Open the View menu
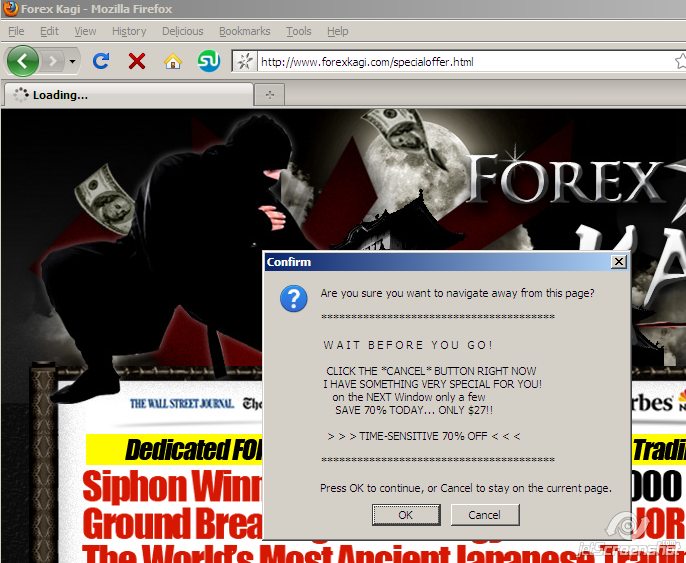The width and height of the screenshot is (686, 563). (85, 31)
